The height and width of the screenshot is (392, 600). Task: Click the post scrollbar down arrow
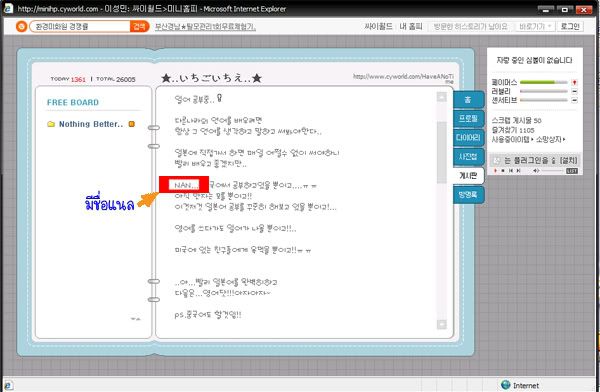442,324
